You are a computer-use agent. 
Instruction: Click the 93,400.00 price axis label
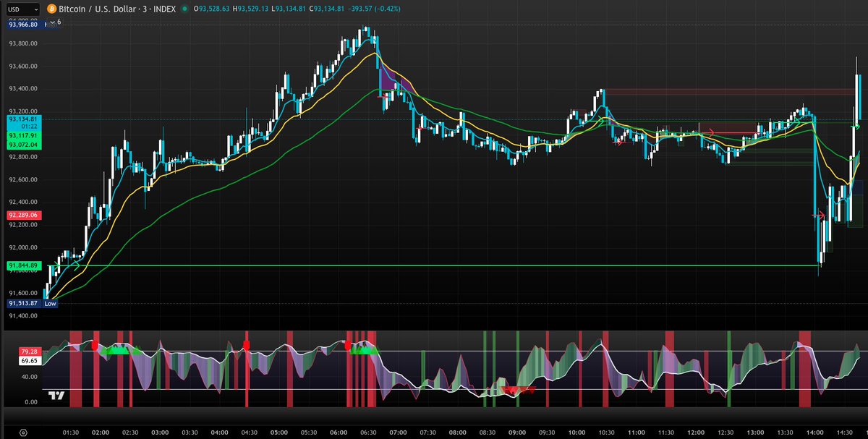(x=22, y=89)
